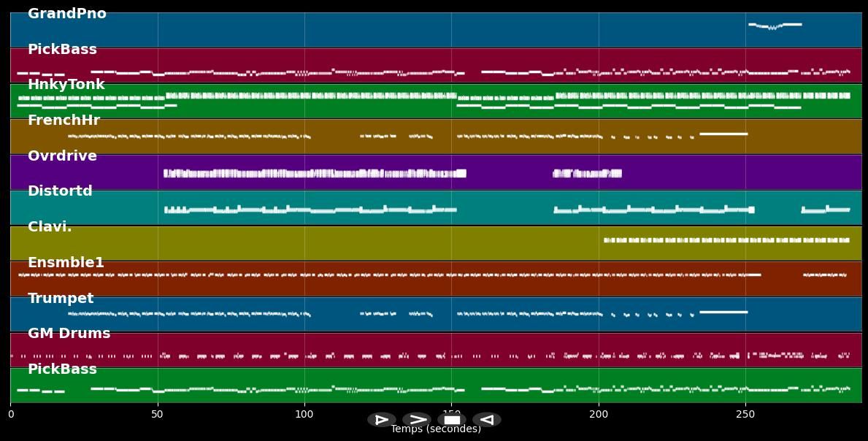The width and height of the screenshot is (868, 441).
Task: Click the top maroon PickBass track label
Action: tap(62, 50)
